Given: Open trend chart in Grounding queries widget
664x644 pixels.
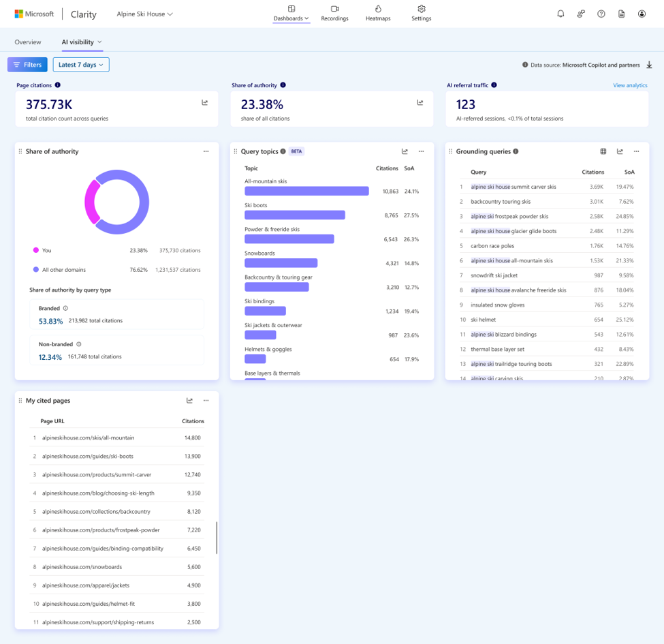Looking at the screenshot, I should (620, 151).
